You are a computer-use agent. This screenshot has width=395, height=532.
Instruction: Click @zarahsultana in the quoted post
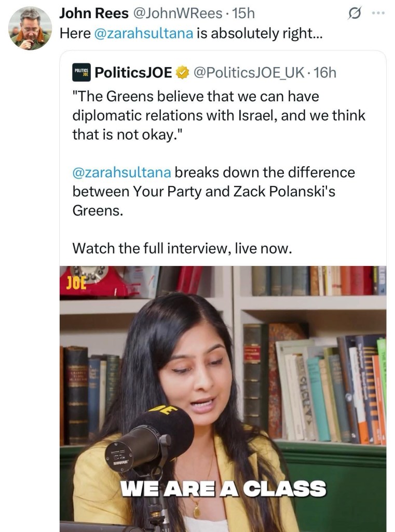click(121, 172)
